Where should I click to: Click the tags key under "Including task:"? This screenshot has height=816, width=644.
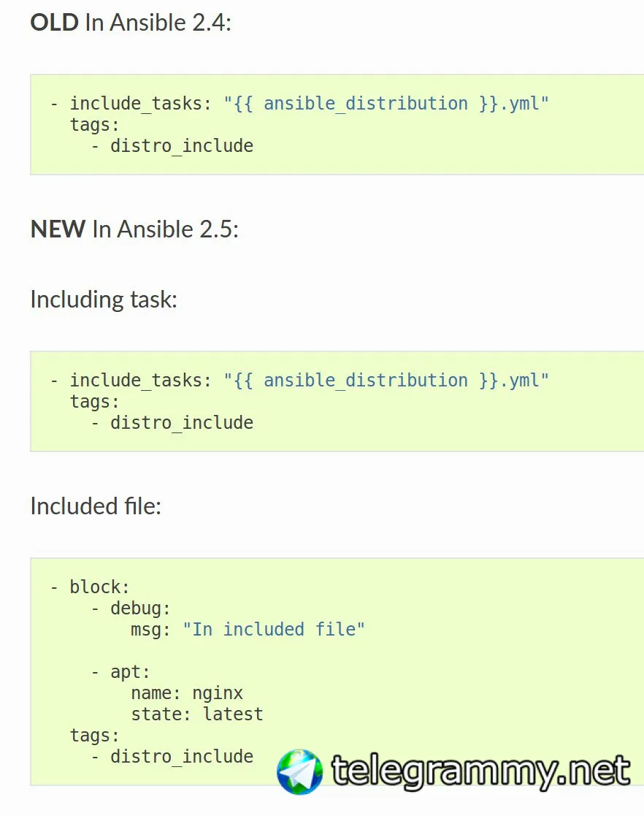coord(93,402)
